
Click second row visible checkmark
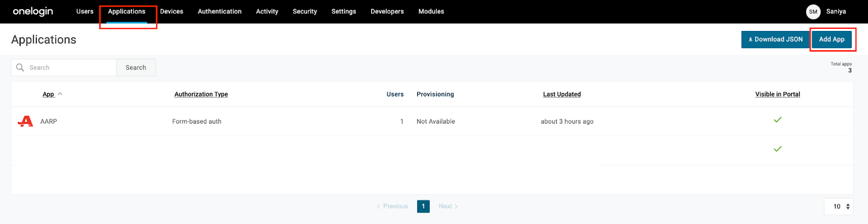point(777,149)
